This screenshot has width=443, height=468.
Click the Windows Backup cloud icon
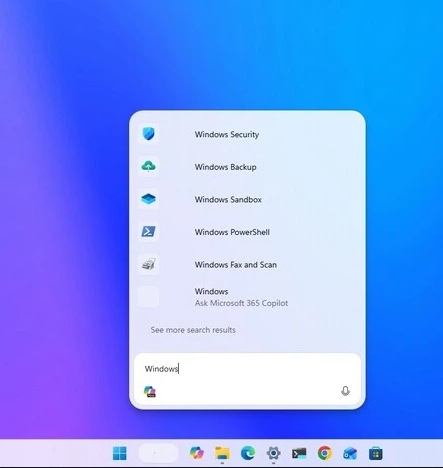coord(148,166)
